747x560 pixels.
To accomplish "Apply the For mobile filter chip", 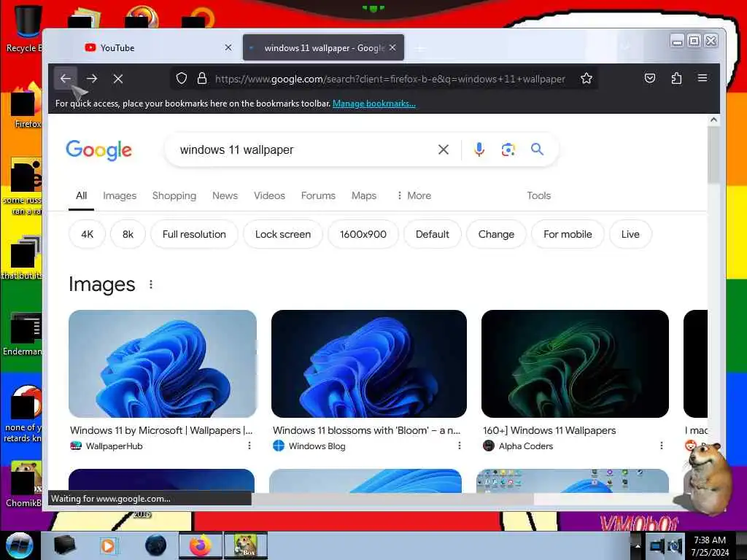I will coord(568,234).
